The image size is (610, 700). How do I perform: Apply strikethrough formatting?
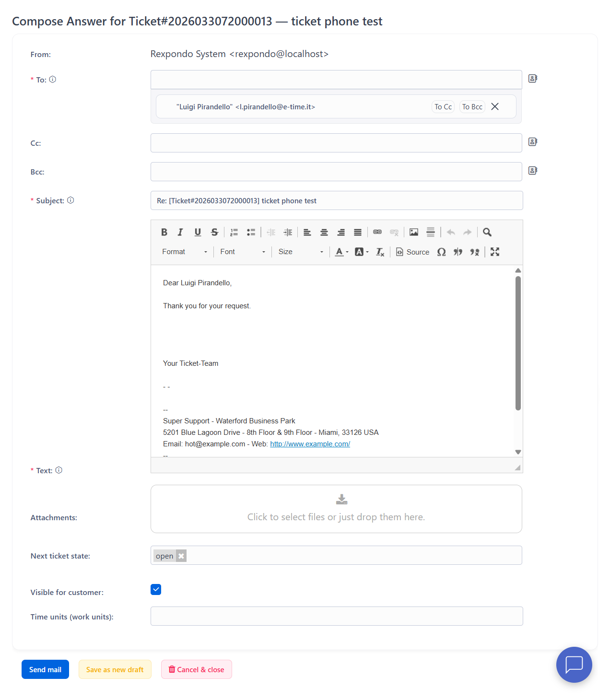(x=214, y=232)
